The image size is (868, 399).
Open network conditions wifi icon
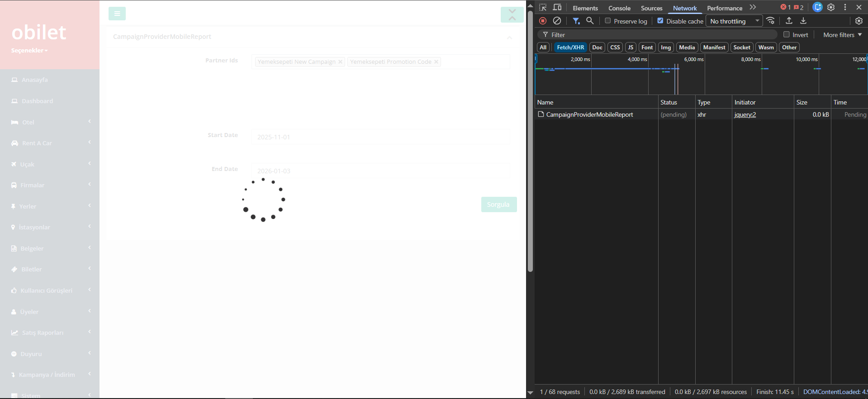(771, 21)
